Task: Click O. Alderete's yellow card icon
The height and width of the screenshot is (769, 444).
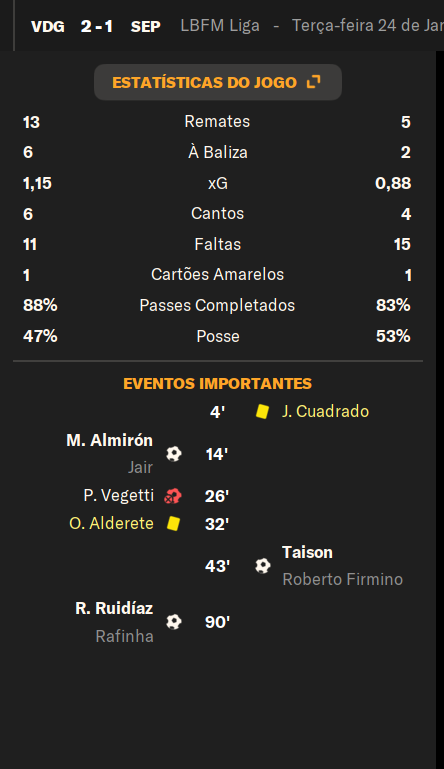Action: [x=173, y=524]
